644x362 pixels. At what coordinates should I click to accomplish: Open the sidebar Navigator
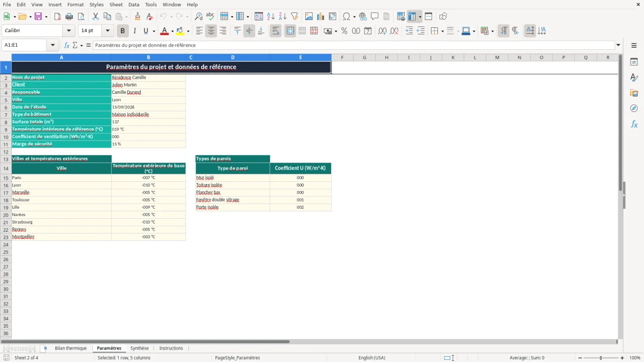634,108
